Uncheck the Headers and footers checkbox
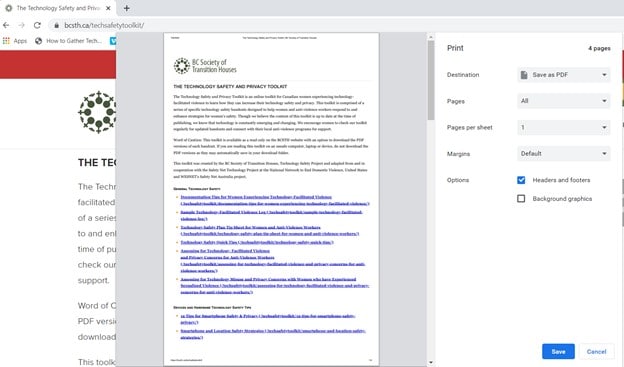The height and width of the screenshot is (367, 624). pos(521,180)
